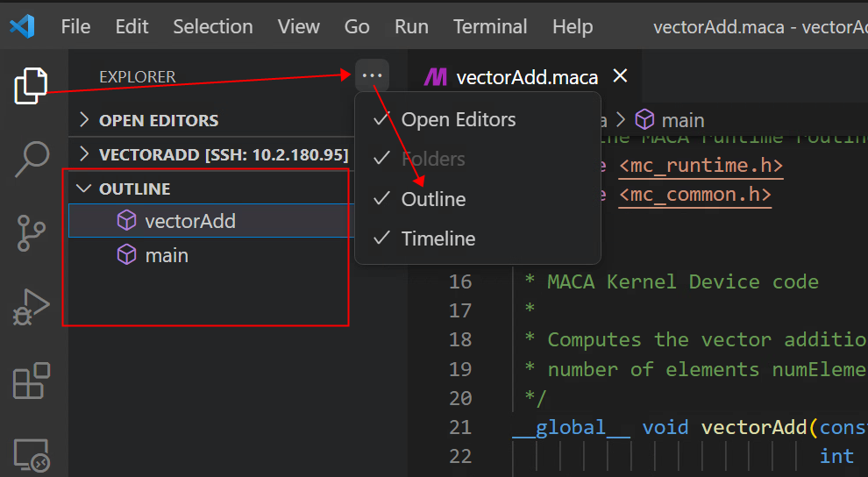This screenshot has height=477, width=868.
Task: Open the Search view icon
Action: tap(32, 159)
